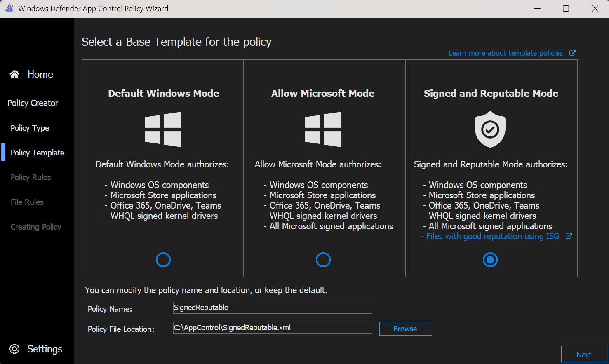
Task: Select Signed and Reputable Mode radio button
Action: coord(490,260)
